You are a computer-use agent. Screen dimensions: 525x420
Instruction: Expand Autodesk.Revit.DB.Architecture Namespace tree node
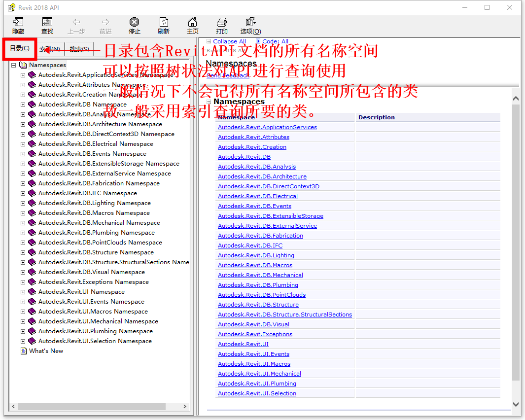(23, 124)
